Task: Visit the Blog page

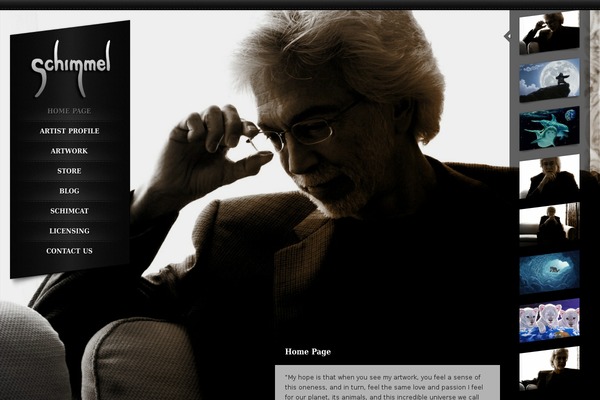Action: click(x=69, y=191)
